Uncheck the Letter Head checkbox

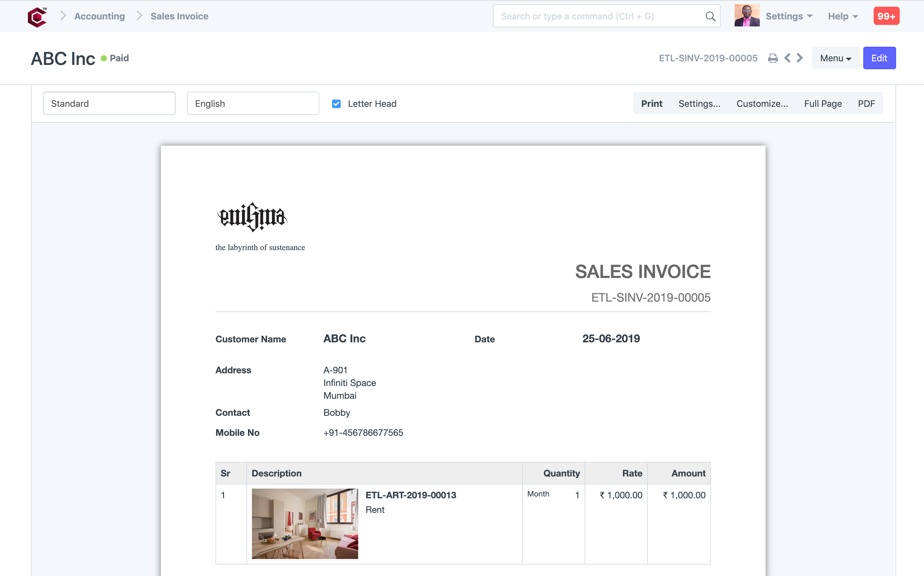point(336,103)
